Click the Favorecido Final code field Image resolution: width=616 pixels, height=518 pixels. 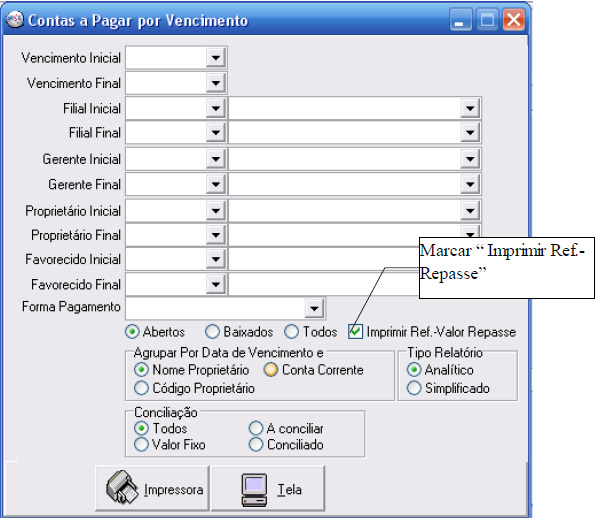click(x=165, y=284)
